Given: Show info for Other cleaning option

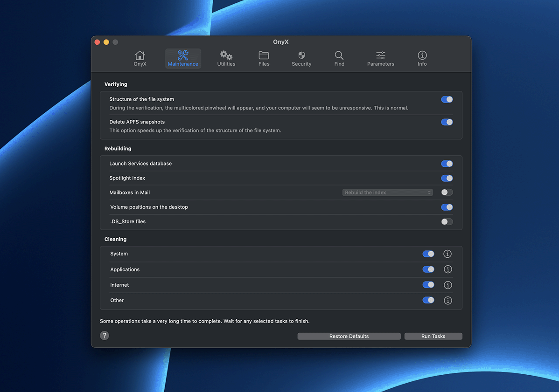Looking at the screenshot, I should pyautogui.click(x=447, y=301).
